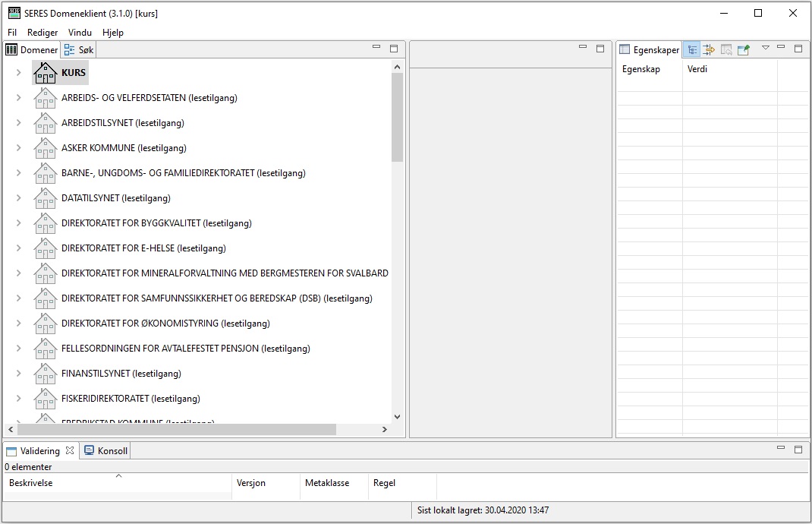Expand the ASKER KOMMUNE node
This screenshot has height=524, width=812.
(19, 148)
